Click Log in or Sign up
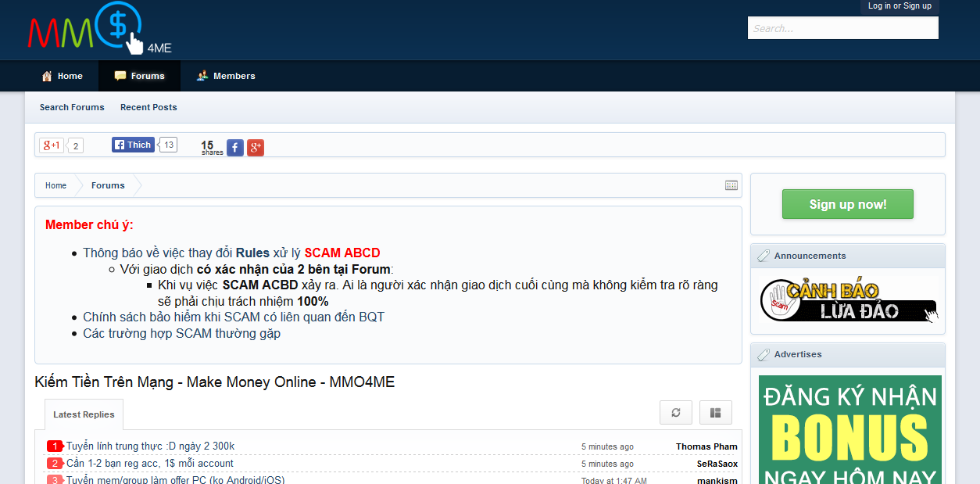This screenshot has height=484, width=980. tap(900, 6)
